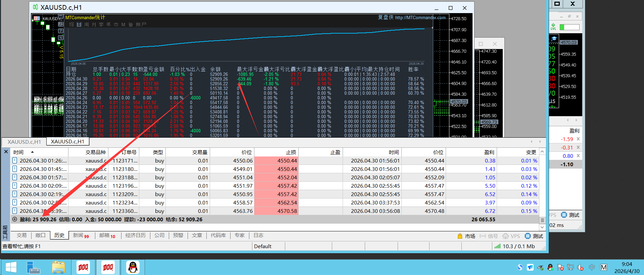Open File Explorer from the taskbar

click(58, 267)
